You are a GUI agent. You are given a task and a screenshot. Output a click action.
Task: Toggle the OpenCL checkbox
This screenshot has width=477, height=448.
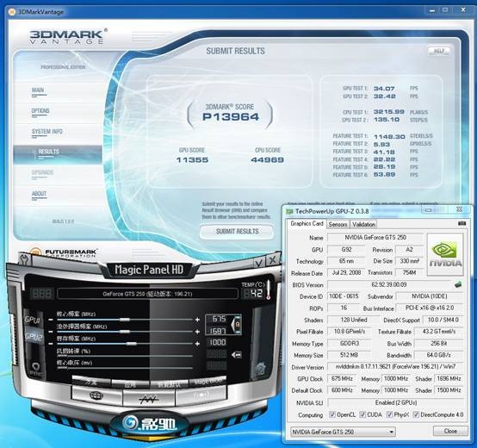(332, 414)
